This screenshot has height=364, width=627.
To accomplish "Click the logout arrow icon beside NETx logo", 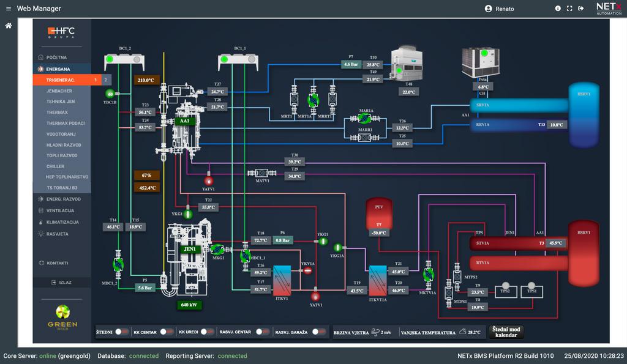I will (580, 9).
